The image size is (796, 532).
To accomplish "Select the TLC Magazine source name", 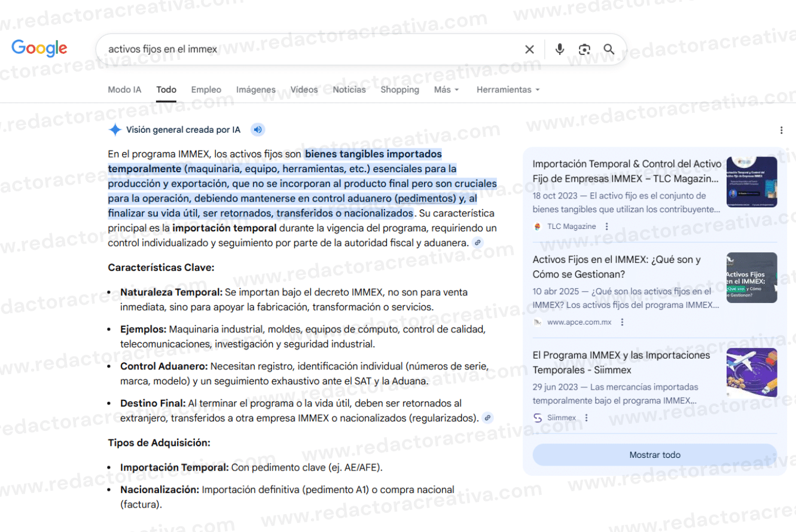I will (572, 227).
